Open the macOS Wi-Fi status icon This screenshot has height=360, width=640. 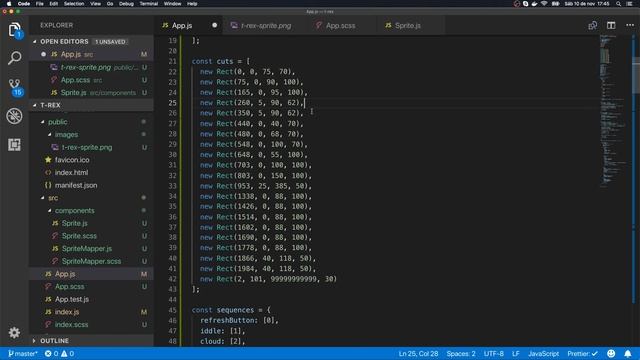pos(544,4)
